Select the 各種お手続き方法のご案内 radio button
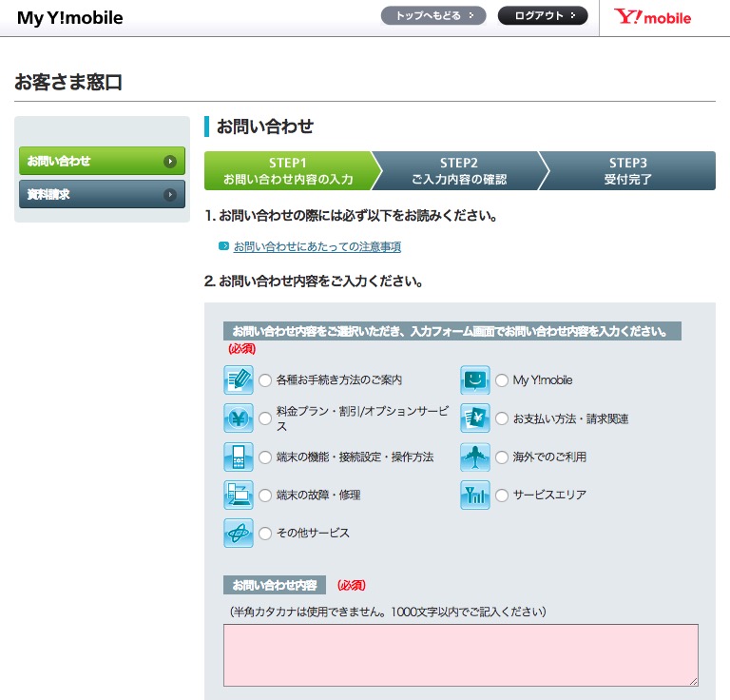The width and height of the screenshot is (730, 700). click(x=265, y=380)
